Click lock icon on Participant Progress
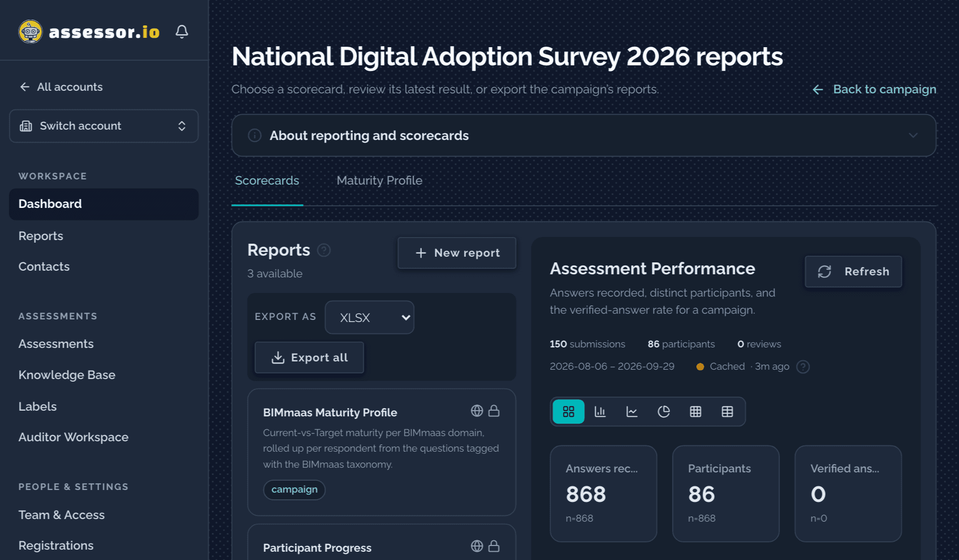Viewport: 959px width, 560px height. 494,546
